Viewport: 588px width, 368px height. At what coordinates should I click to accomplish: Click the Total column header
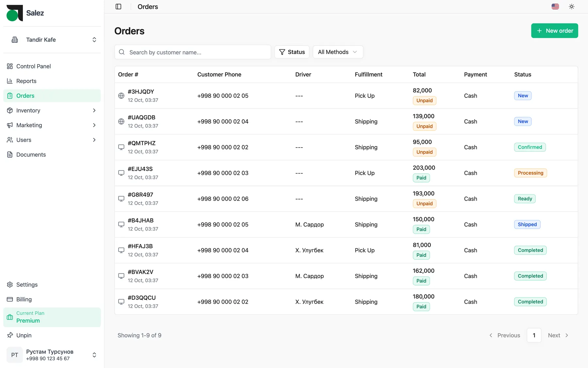[419, 75]
